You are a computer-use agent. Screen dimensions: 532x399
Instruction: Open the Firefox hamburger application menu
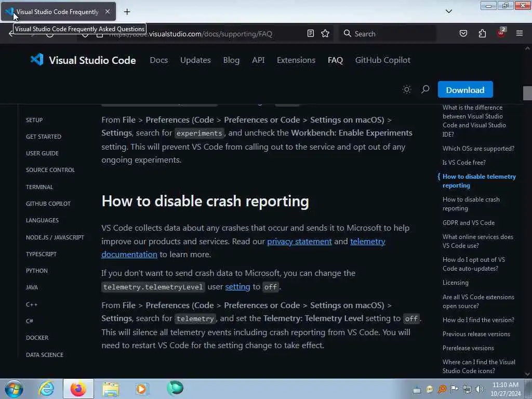coord(520,33)
